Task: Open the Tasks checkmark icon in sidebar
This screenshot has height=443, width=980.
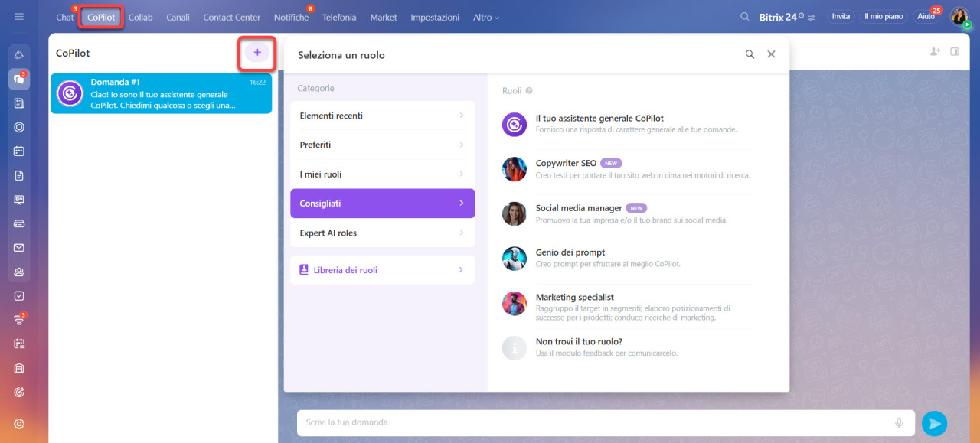Action: [x=19, y=296]
